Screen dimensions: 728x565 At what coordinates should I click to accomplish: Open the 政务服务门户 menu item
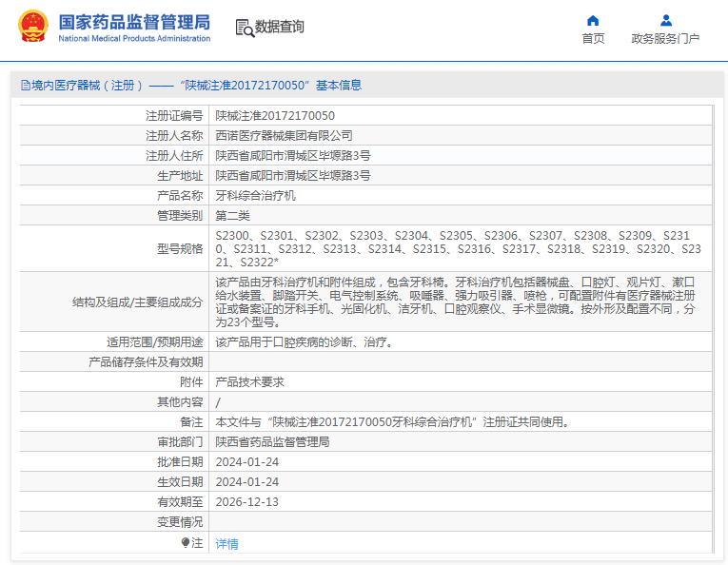coord(665,38)
